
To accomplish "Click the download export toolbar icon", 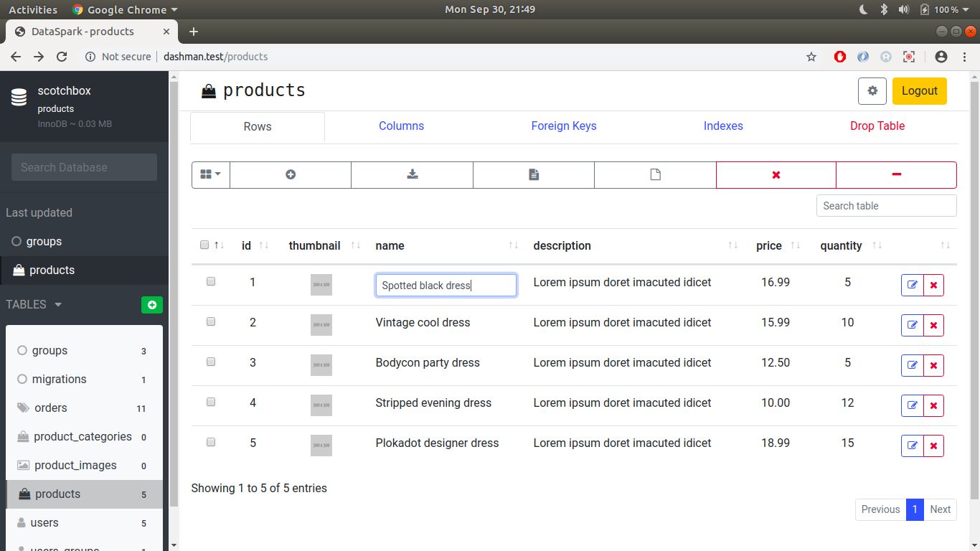I will [413, 174].
